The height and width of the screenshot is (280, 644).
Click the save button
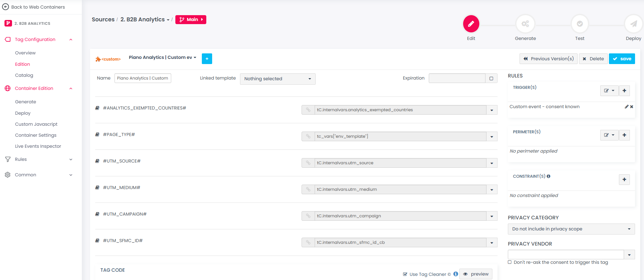(622, 59)
